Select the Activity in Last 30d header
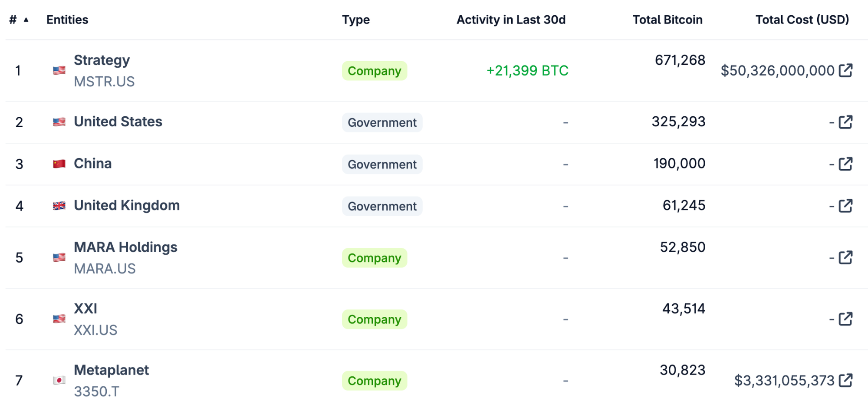Screen dimensions: 868x411 pyautogui.click(x=511, y=20)
